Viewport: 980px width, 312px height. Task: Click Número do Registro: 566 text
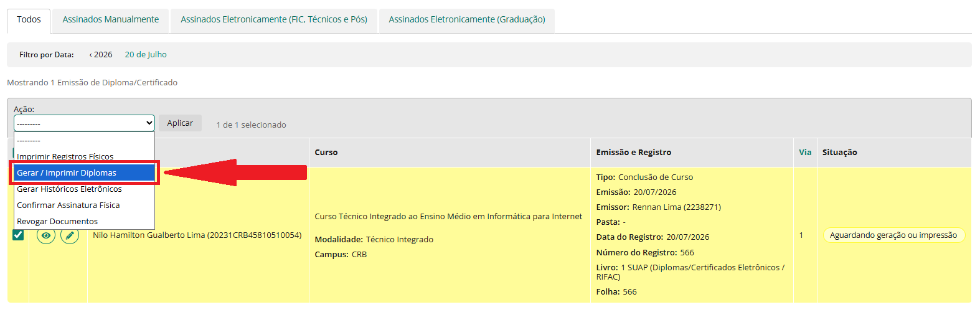click(x=645, y=252)
